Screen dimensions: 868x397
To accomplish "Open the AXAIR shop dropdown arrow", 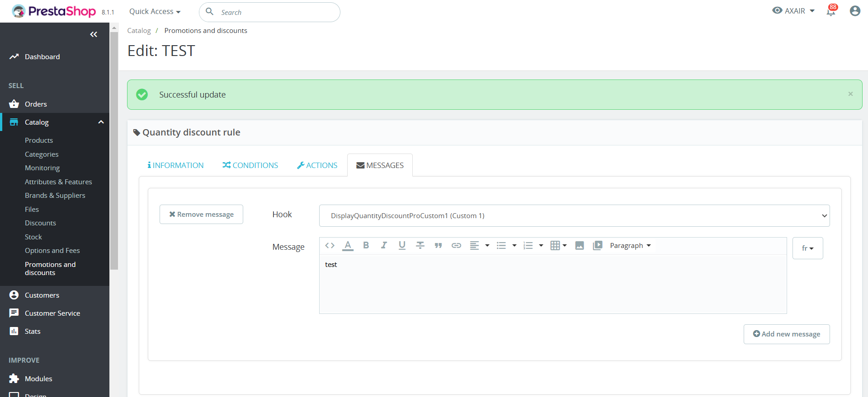I will click(812, 11).
